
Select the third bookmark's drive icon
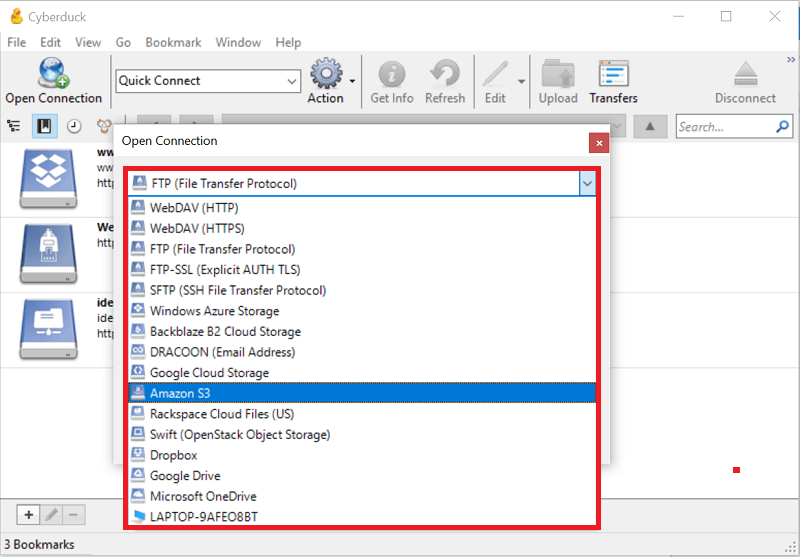point(48,328)
